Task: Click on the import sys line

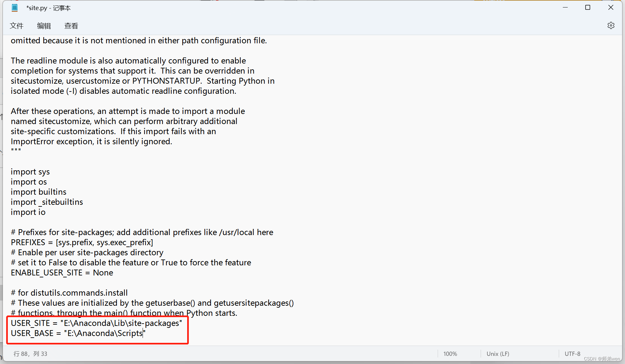Action: (30, 172)
